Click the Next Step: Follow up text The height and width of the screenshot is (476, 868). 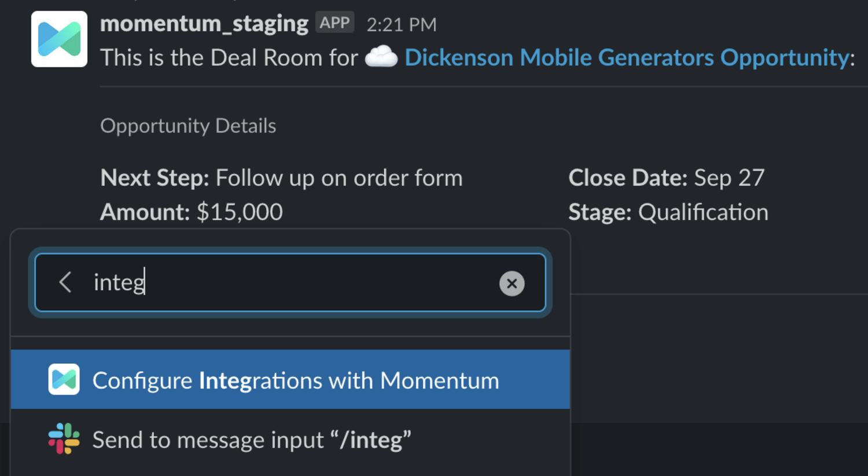pyautogui.click(x=281, y=178)
